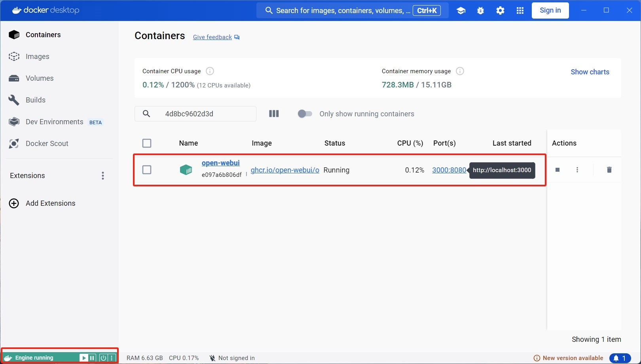
Task: Open the column display options icon
Action: point(274,114)
